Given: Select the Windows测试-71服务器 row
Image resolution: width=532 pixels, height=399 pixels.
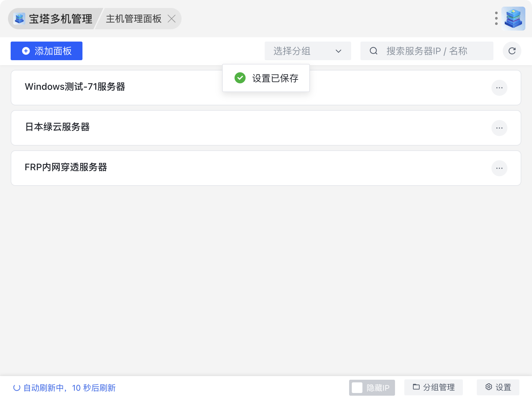Looking at the screenshot, I should pos(266,88).
